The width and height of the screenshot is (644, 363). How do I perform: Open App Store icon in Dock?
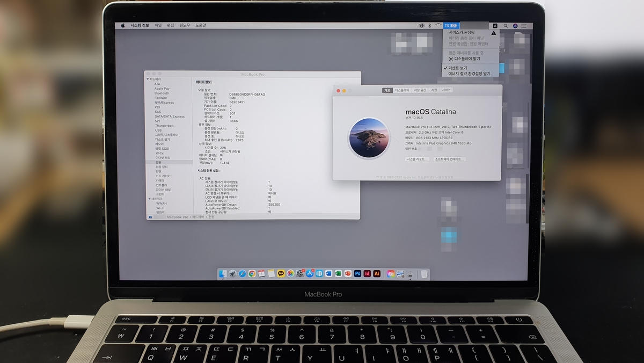[310, 274]
